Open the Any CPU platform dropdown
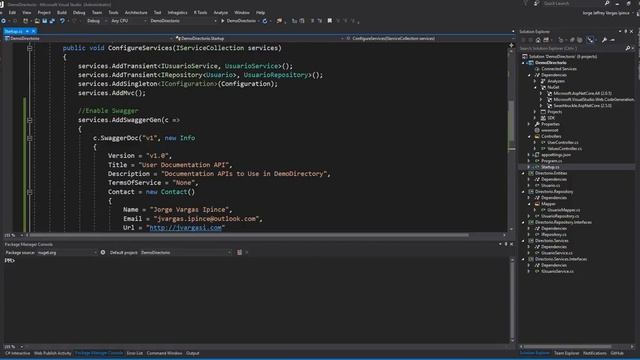The width and height of the screenshot is (640, 360). click(129, 21)
